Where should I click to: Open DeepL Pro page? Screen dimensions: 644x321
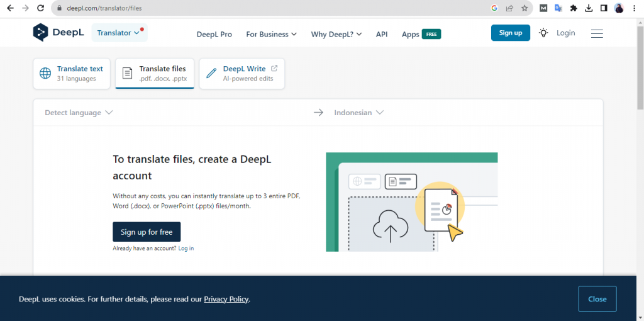pos(214,35)
